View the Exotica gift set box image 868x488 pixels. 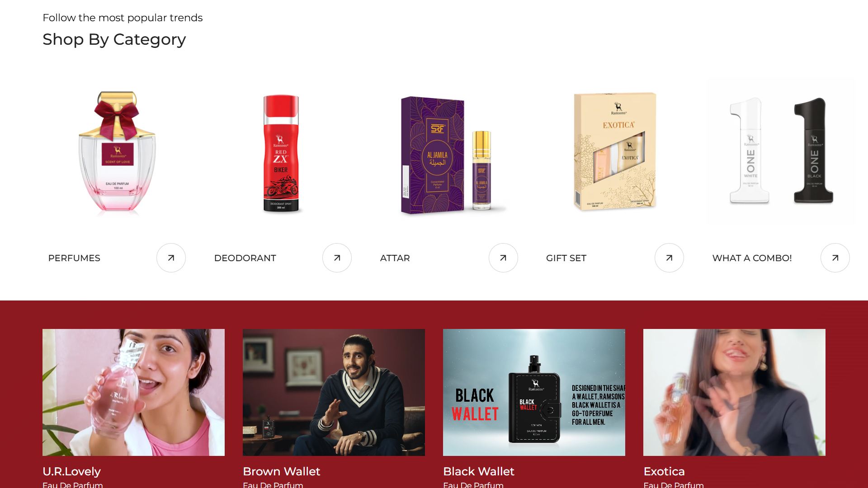point(615,152)
